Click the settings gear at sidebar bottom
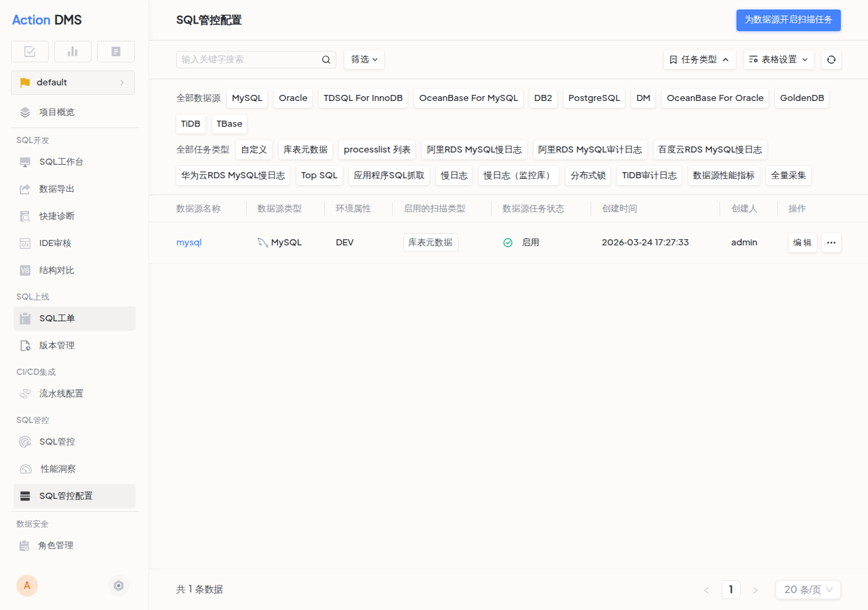868x610 pixels. click(x=119, y=585)
